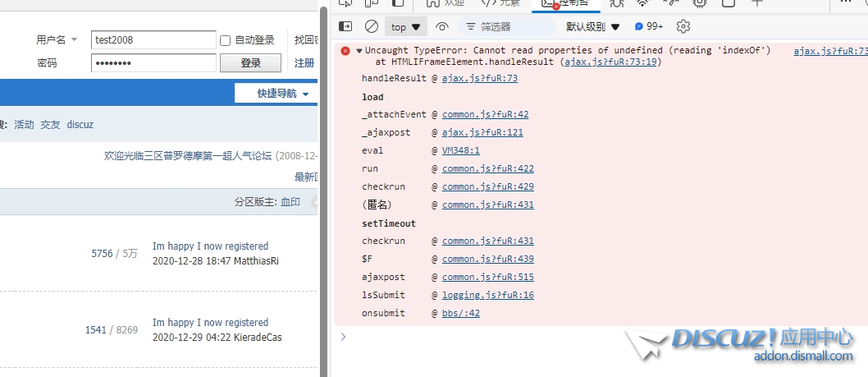This screenshot has height=377, width=868.
Task: Open the 用户名 login type dropdown
Action: click(x=57, y=39)
